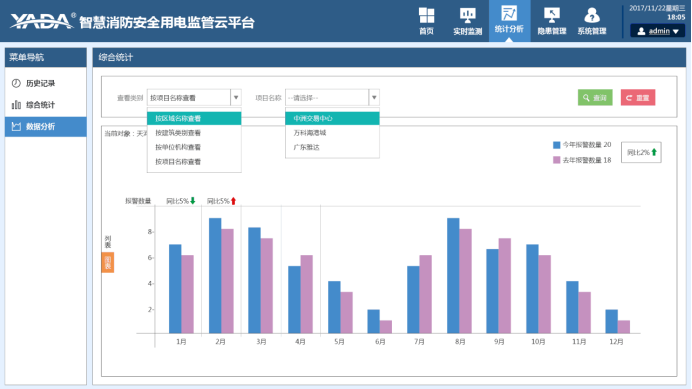Click the blue 今年报警数量 legend swatch
This screenshot has width=692, height=389.
click(557, 145)
